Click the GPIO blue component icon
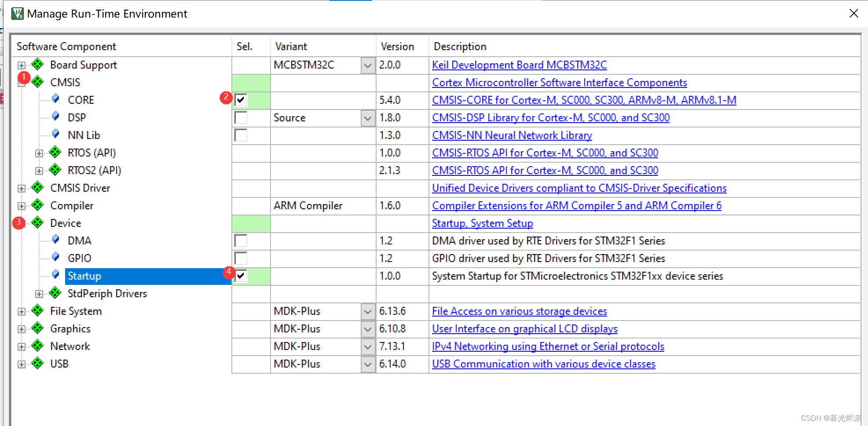The width and height of the screenshot is (868, 426). (x=55, y=257)
